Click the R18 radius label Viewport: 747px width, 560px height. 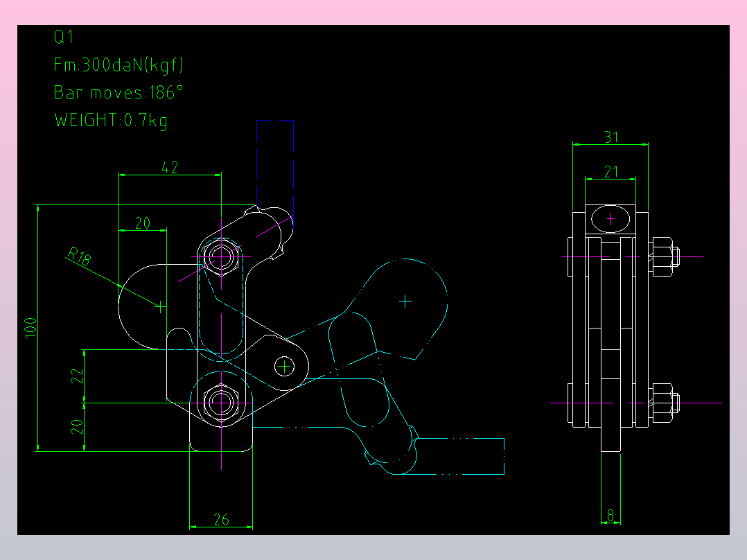point(78,256)
